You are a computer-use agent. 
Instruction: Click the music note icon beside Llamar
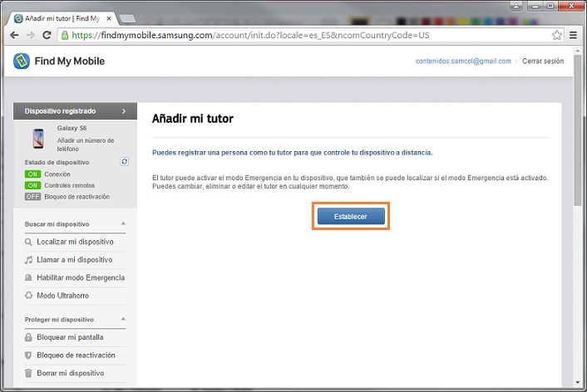(28, 260)
